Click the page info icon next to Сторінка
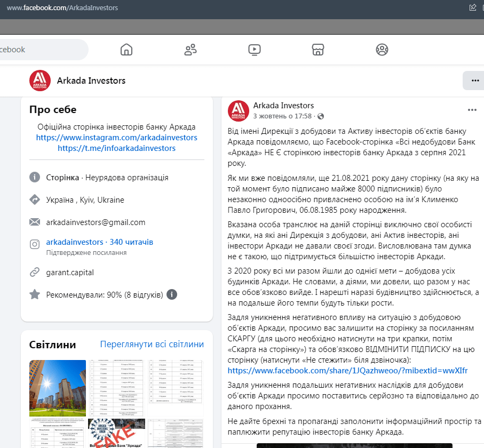Image resolution: width=484 pixels, height=448 pixels. (35, 177)
